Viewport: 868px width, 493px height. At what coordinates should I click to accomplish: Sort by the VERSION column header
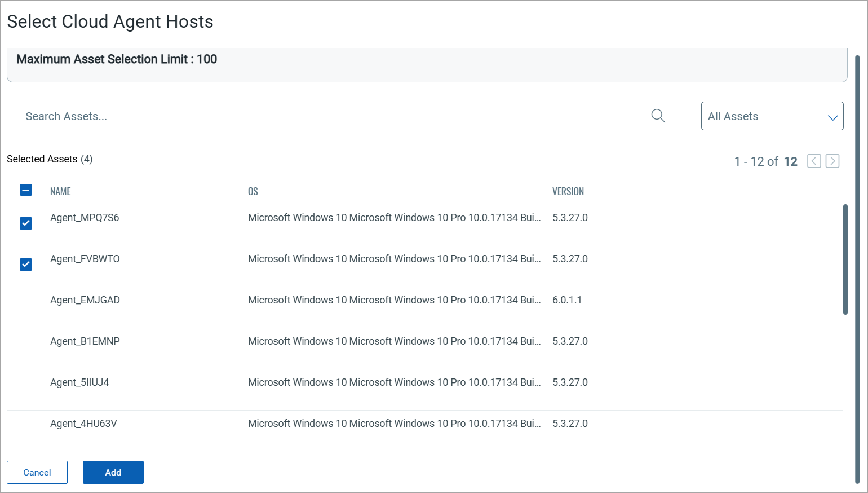click(x=568, y=192)
